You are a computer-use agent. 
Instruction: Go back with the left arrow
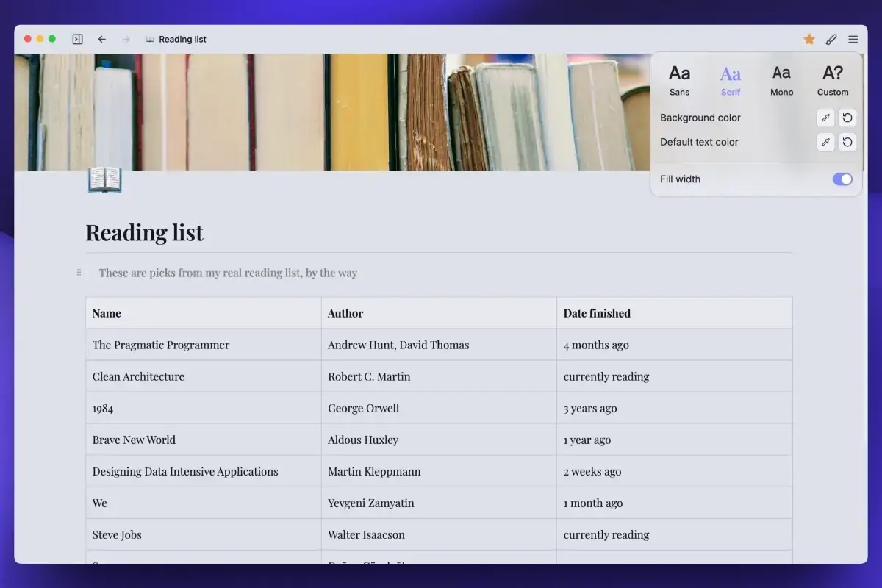pyautogui.click(x=102, y=39)
